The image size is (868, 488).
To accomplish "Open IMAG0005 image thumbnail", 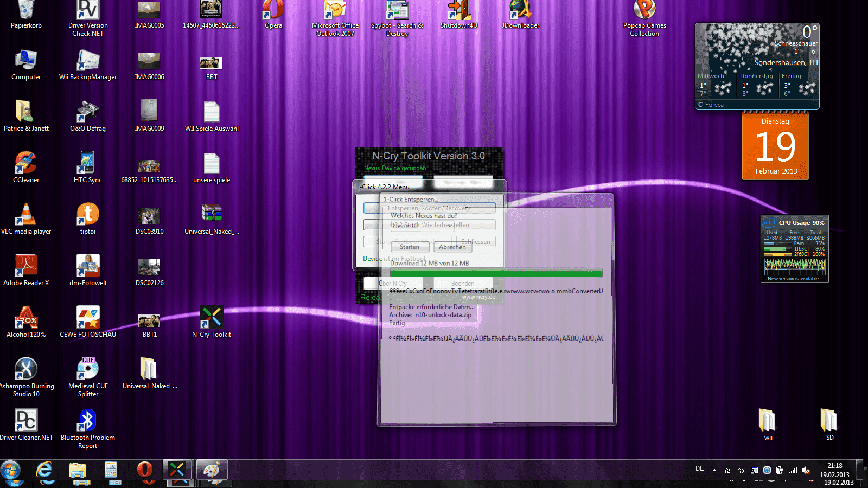I will pos(149,10).
